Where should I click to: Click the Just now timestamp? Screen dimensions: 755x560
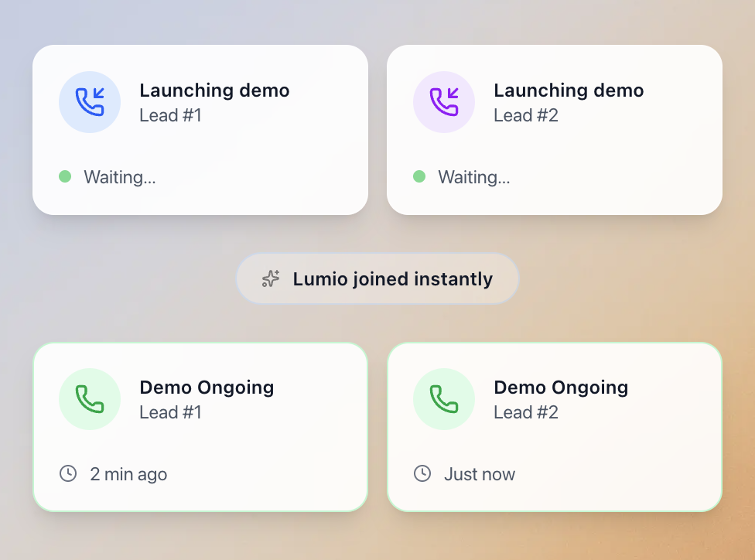(480, 474)
